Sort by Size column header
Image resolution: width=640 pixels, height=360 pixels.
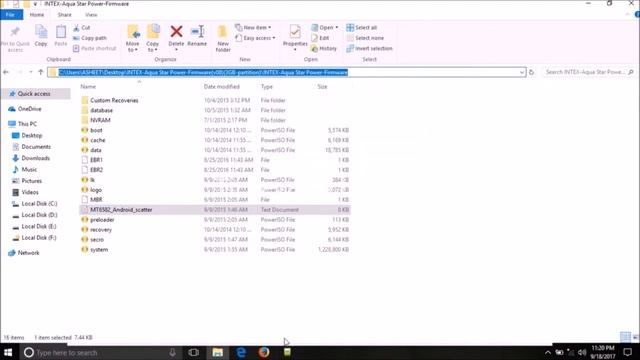pyautogui.click(x=322, y=87)
